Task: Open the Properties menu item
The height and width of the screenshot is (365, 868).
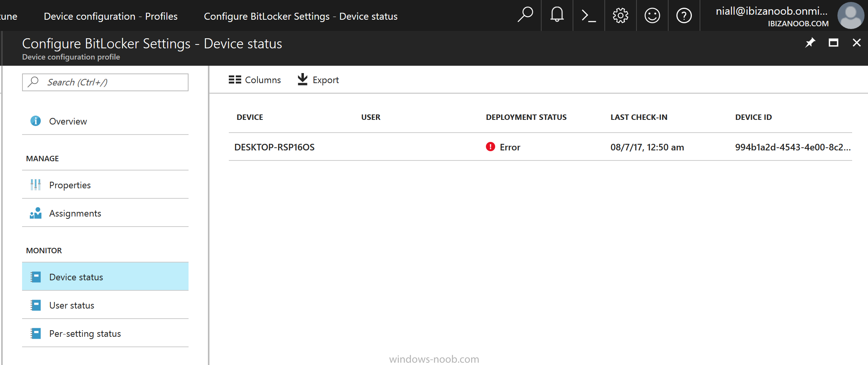Action: [105, 185]
